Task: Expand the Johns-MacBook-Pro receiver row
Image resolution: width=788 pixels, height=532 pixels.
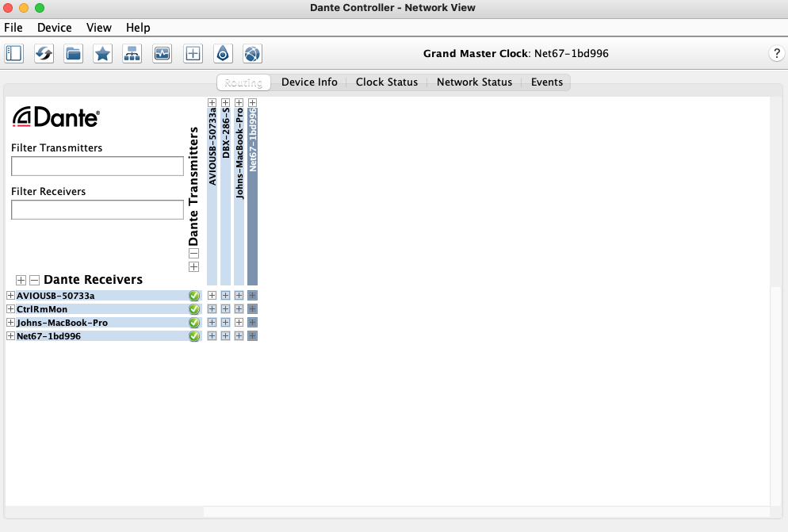Action: tap(10, 323)
